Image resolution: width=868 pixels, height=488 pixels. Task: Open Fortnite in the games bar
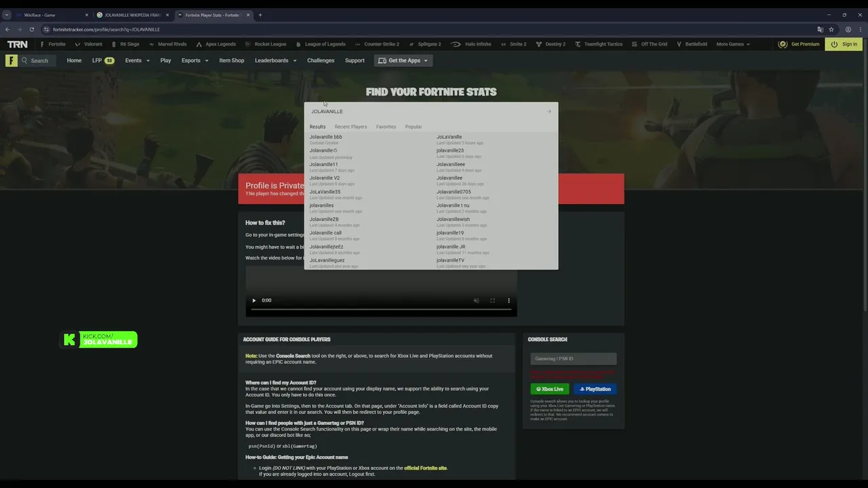(x=53, y=44)
